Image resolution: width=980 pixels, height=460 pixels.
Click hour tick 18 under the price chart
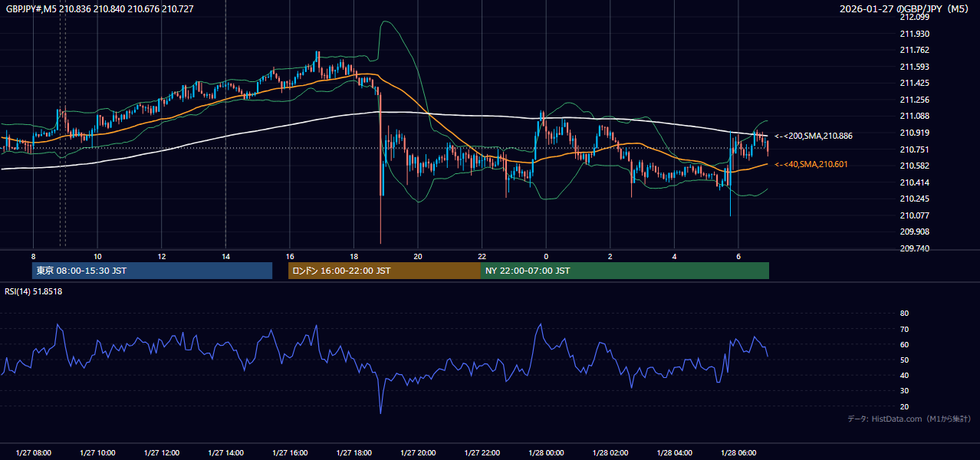[354, 256]
